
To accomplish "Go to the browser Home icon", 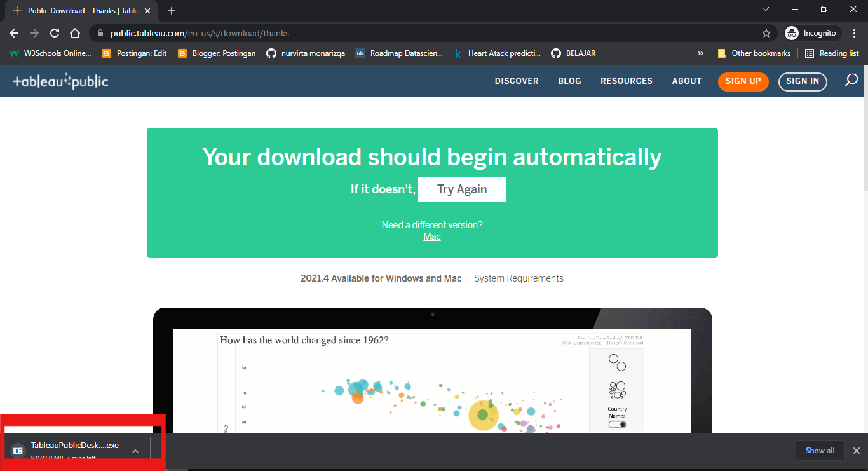I will (75, 33).
